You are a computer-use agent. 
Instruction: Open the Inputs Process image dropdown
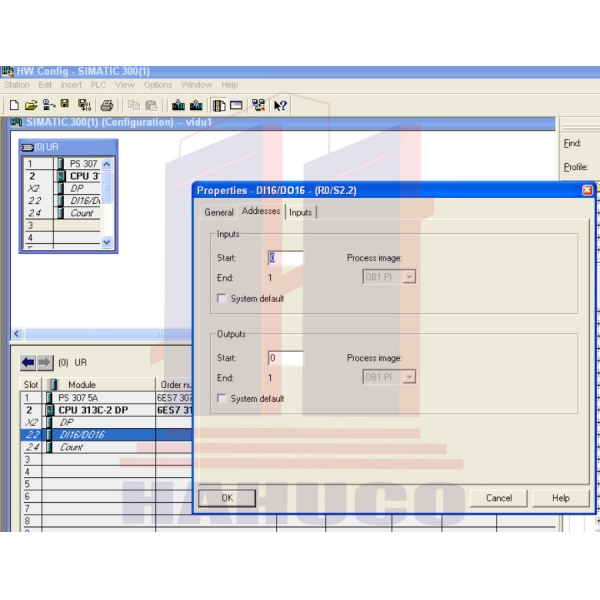(409, 277)
